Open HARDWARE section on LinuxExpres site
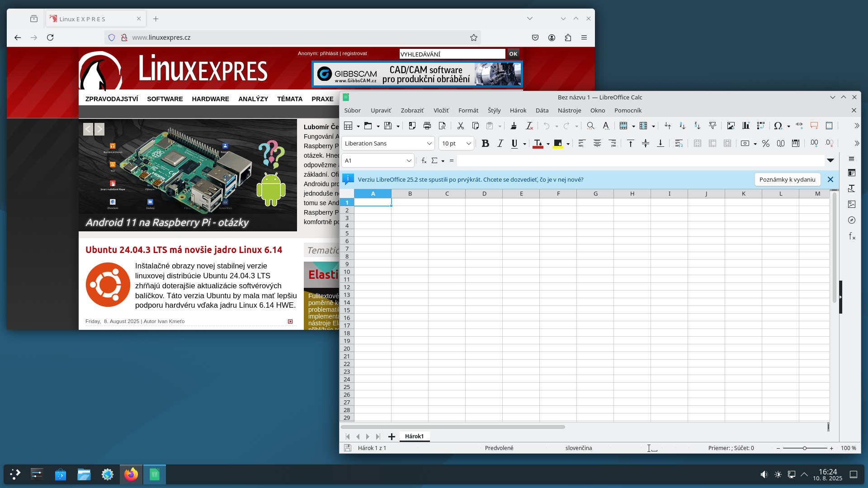 [210, 99]
